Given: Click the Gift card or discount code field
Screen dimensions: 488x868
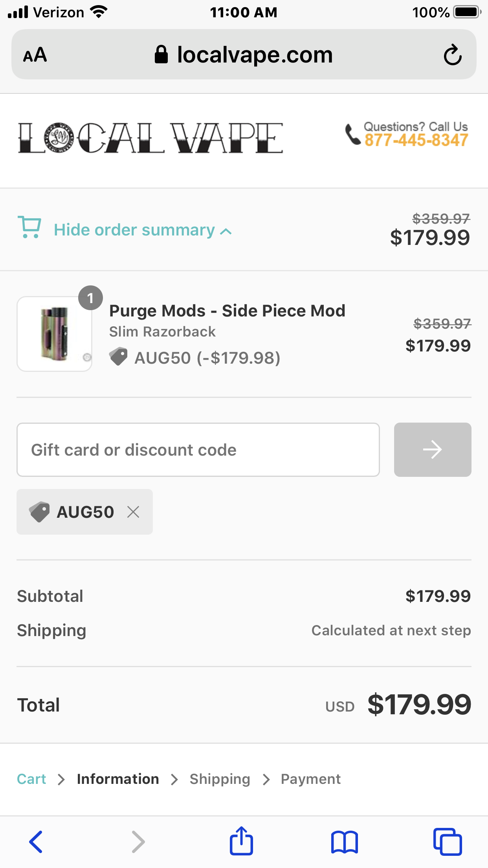Looking at the screenshot, I should 198,450.
